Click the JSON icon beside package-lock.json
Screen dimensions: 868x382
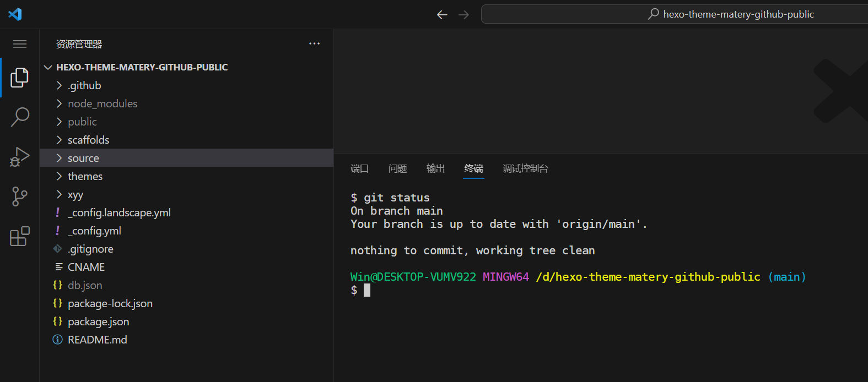57,303
